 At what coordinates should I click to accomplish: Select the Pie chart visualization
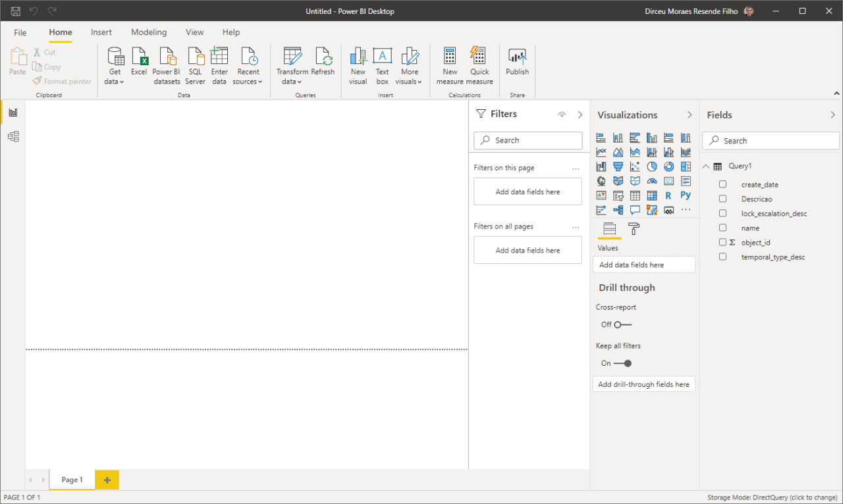coord(652,166)
